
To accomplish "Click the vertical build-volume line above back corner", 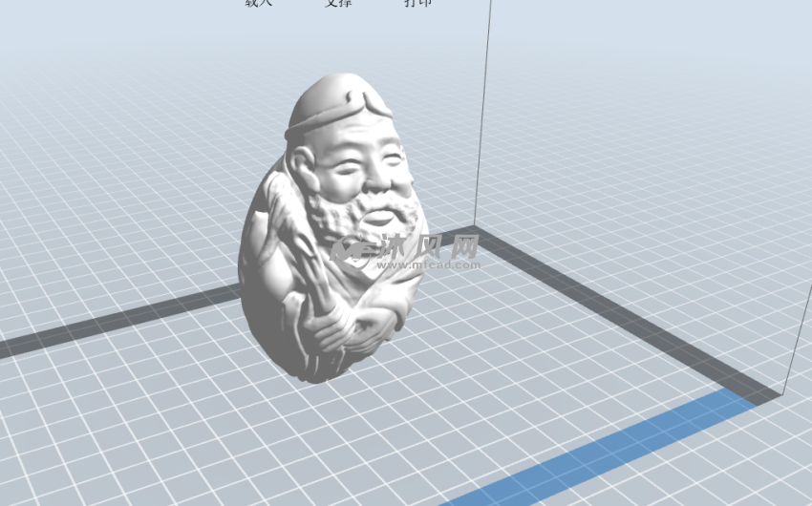I will (x=484, y=115).
